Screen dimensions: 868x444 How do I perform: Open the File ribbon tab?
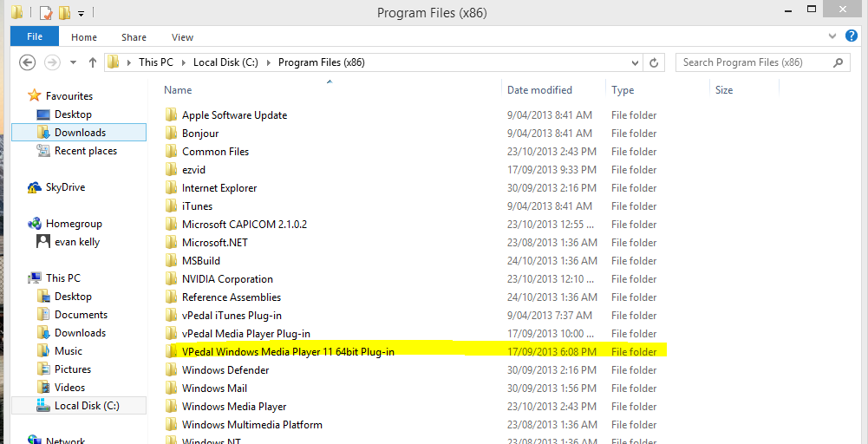[x=35, y=37]
